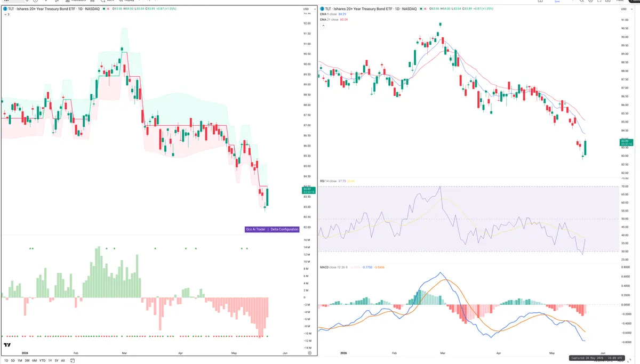Open USD currency dropdown on right chart

(626, 9)
